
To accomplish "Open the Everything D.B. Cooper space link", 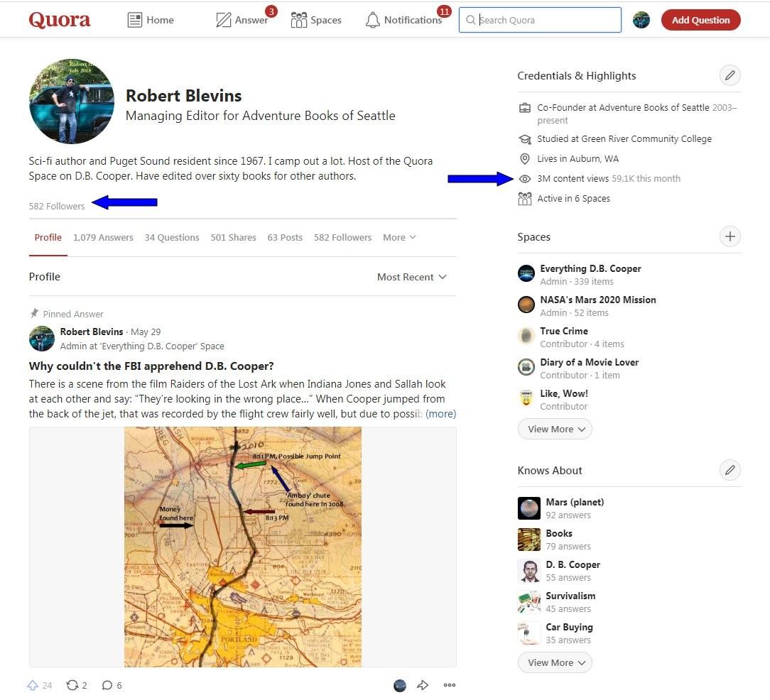I will [590, 268].
